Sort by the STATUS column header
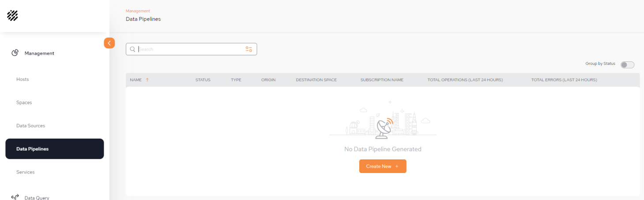 (203, 80)
